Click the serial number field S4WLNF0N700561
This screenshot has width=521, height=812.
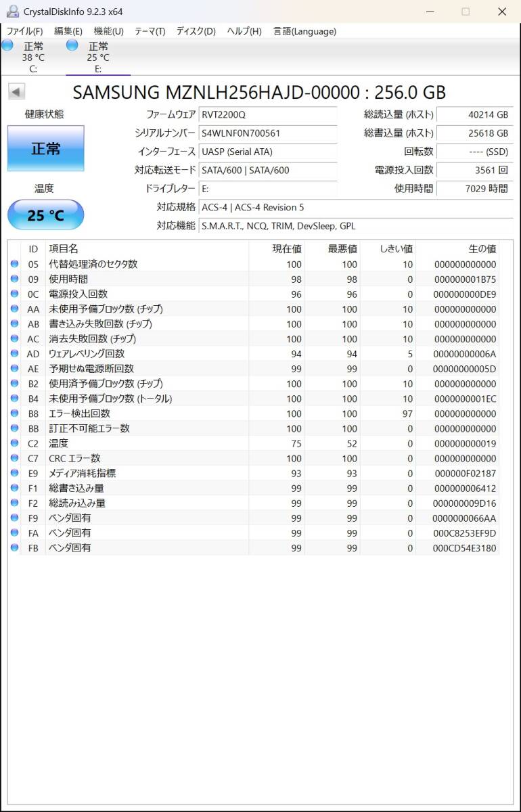[x=268, y=133]
